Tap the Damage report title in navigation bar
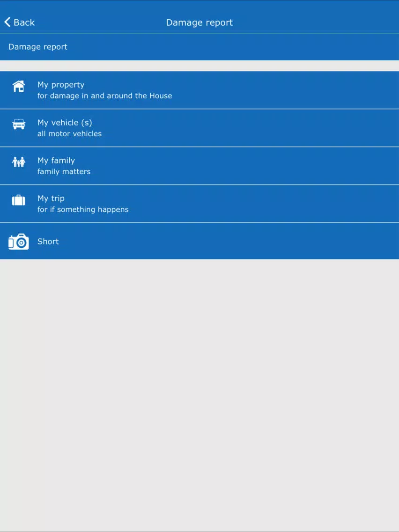Image resolution: width=399 pixels, height=532 pixels. pos(199,22)
